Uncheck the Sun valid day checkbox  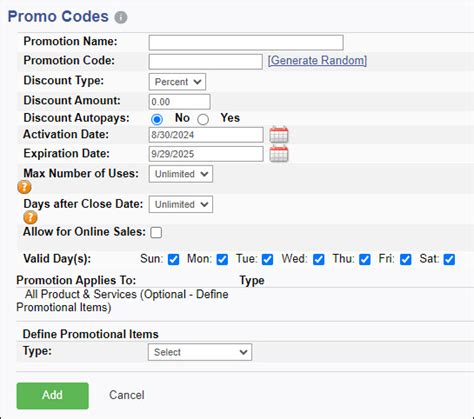[173, 259]
